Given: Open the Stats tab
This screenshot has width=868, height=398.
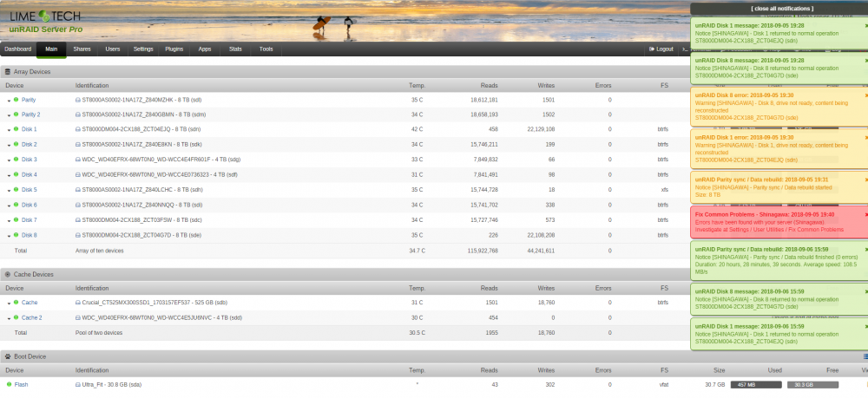Looking at the screenshot, I should coord(235,49).
